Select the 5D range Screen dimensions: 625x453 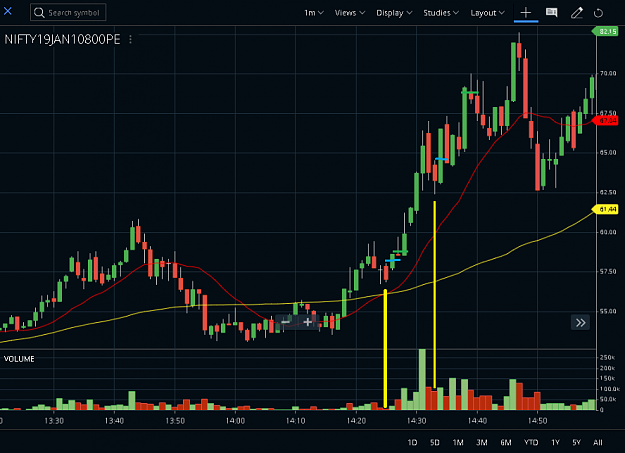tap(434, 442)
